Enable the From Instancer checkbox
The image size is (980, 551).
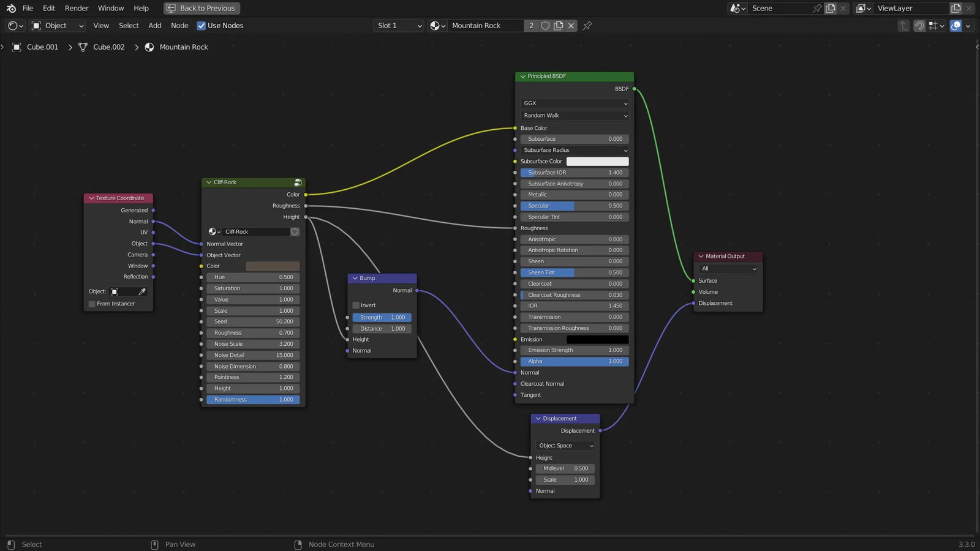pyautogui.click(x=92, y=304)
